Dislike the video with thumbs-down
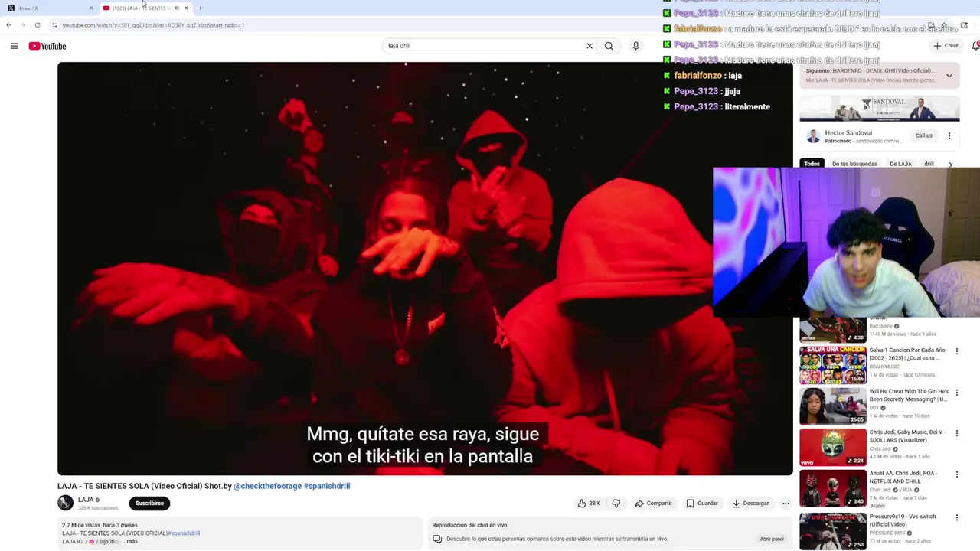The image size is (980, 551). coord(616,504)
